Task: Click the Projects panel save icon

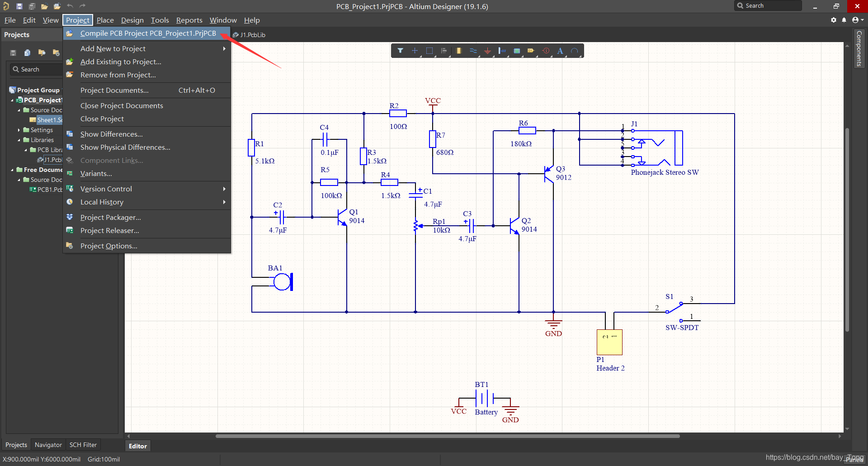Action: click(x=13, y=52)
